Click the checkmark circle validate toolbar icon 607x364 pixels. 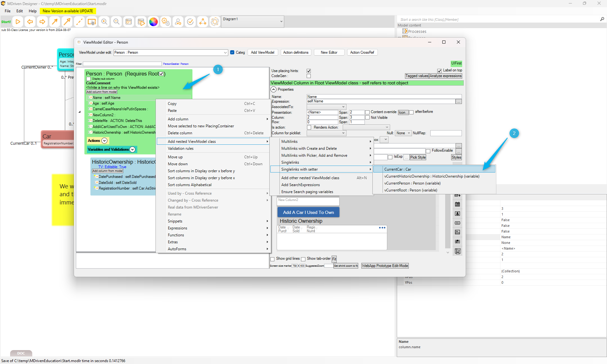(190, 21)
